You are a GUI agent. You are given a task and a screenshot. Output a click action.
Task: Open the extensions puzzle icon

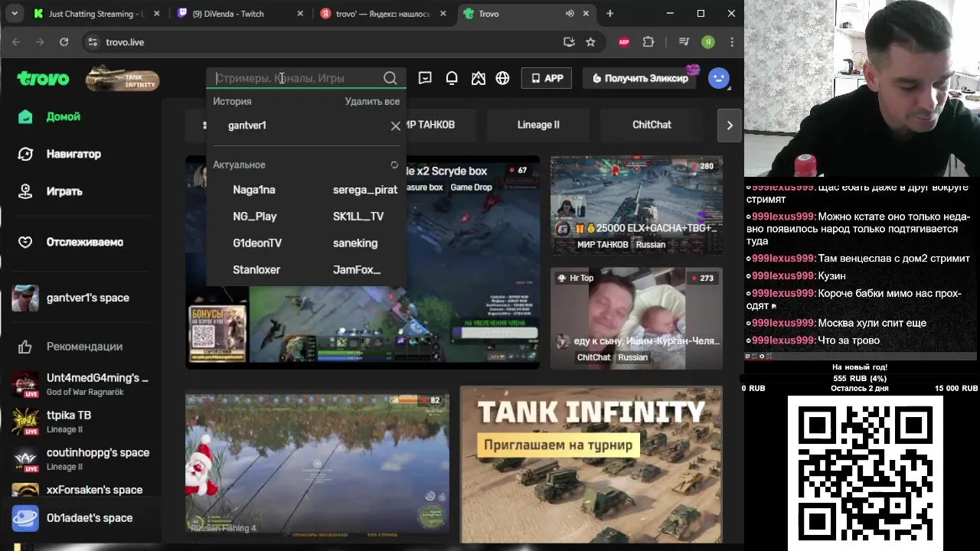[x=648, y=42]
